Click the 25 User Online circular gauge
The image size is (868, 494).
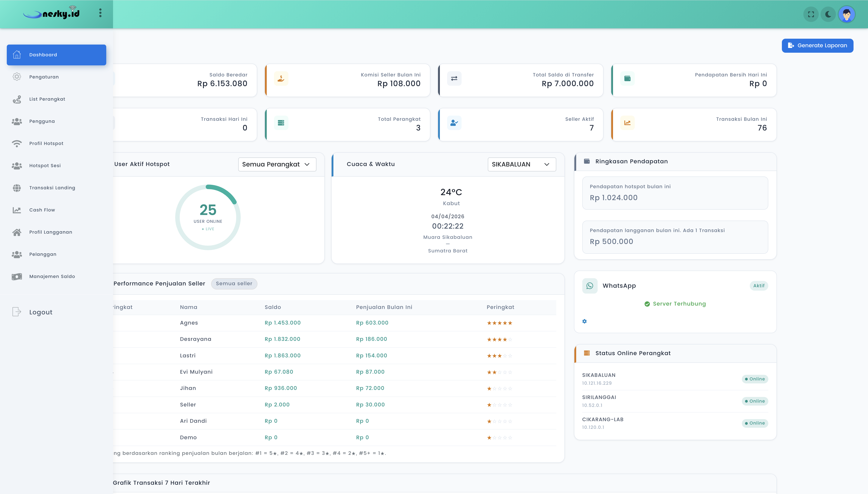point(208,217)
